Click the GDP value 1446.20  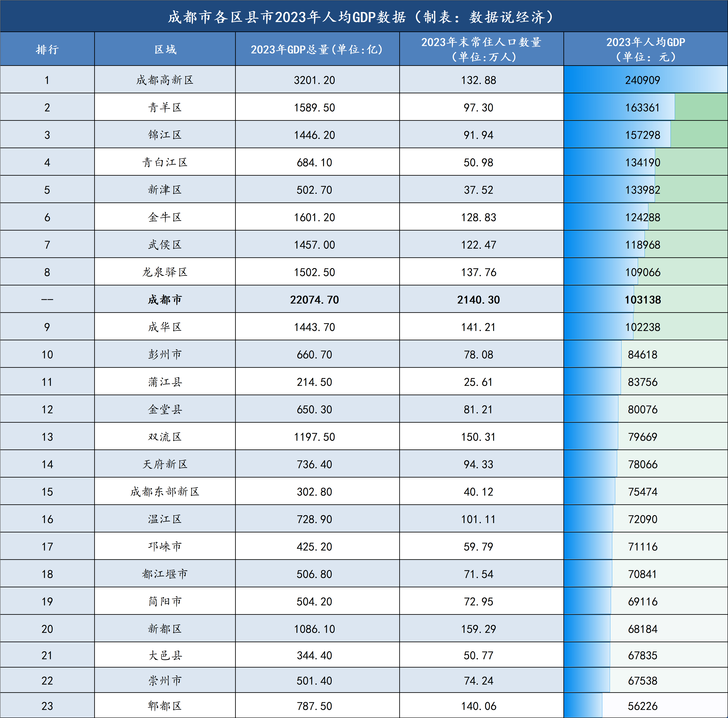[x=314, y=135]
